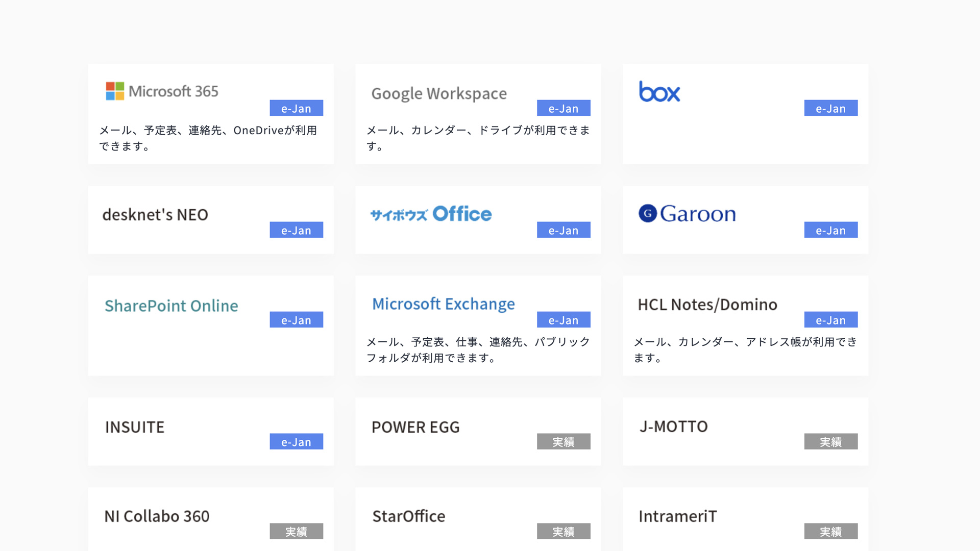This screenshot has width=980, height=551.
Task: Select the サイボウズ Office logo
Action: (431, 214)
